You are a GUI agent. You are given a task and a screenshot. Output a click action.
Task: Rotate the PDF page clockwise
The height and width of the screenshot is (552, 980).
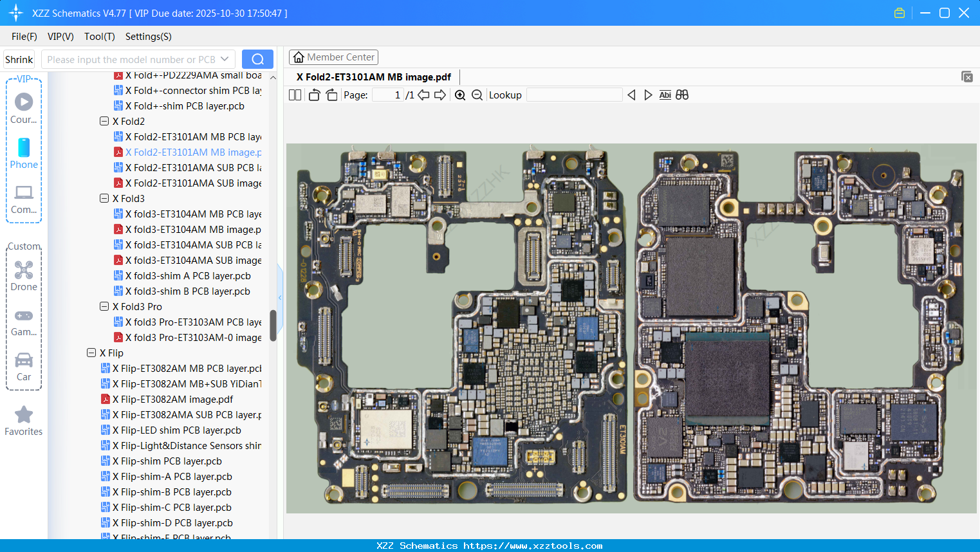331,95
